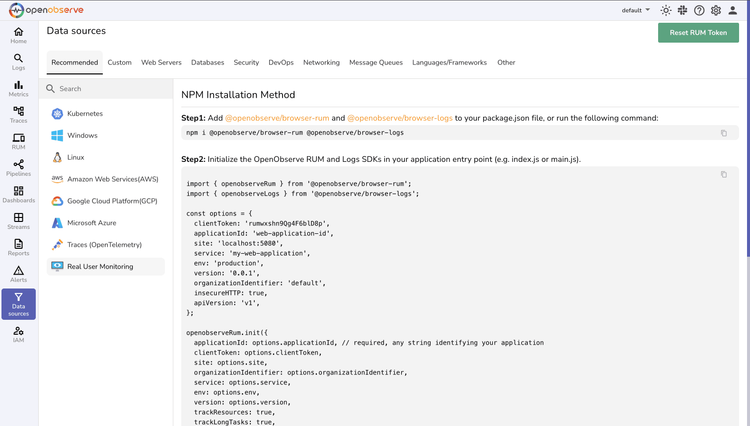This screenshot has width=750, height=426.
Task: Copy the npm install command
Action: [724, 133]
